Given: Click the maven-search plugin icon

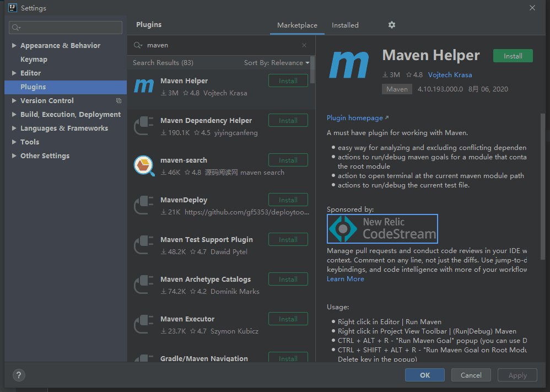Looking at the screenshot, I should point(144,165).
